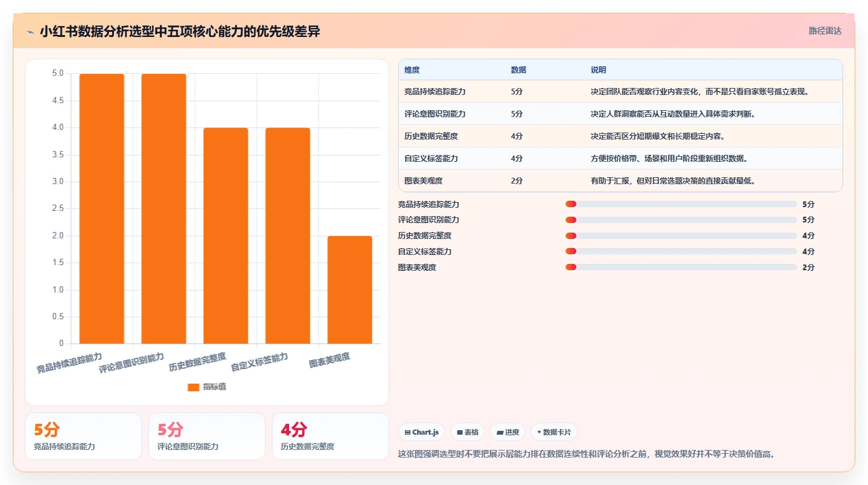
Task: Click the 2分 cell in the table
Action: click(516, 181)
